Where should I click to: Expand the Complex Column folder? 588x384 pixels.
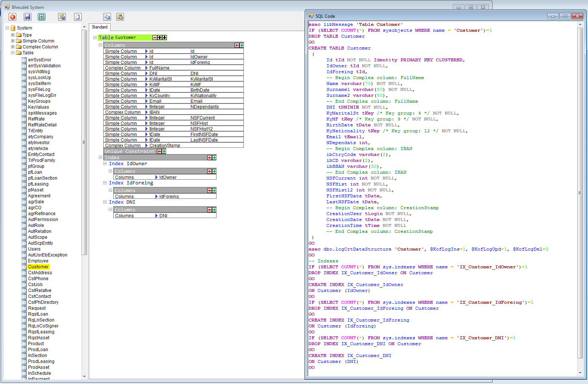[13, 47]
